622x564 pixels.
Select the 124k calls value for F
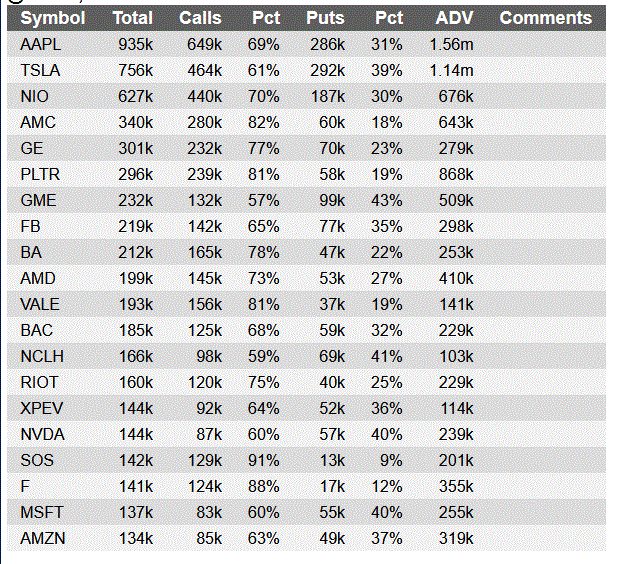coord(205,486)
